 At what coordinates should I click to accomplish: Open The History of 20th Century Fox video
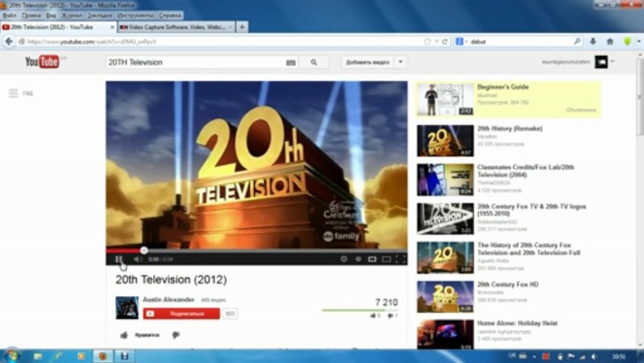coord(529,249)
